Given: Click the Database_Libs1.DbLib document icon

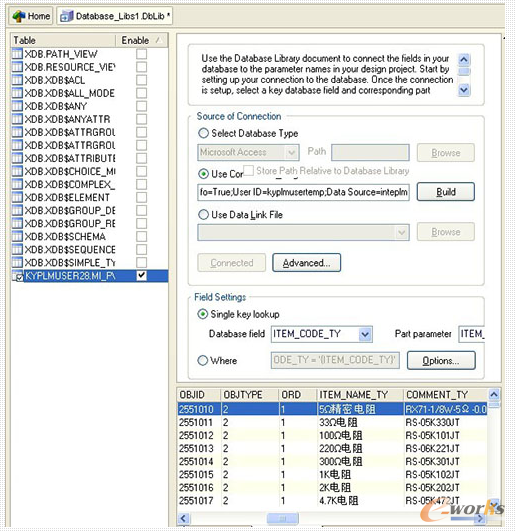Looking at the screenshot, I should pyautogui.click(x=67, y=16).
